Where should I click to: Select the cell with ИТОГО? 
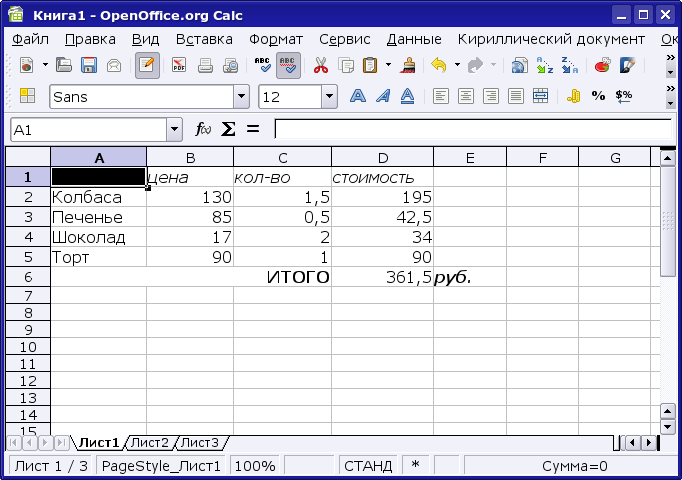point(282,277)
